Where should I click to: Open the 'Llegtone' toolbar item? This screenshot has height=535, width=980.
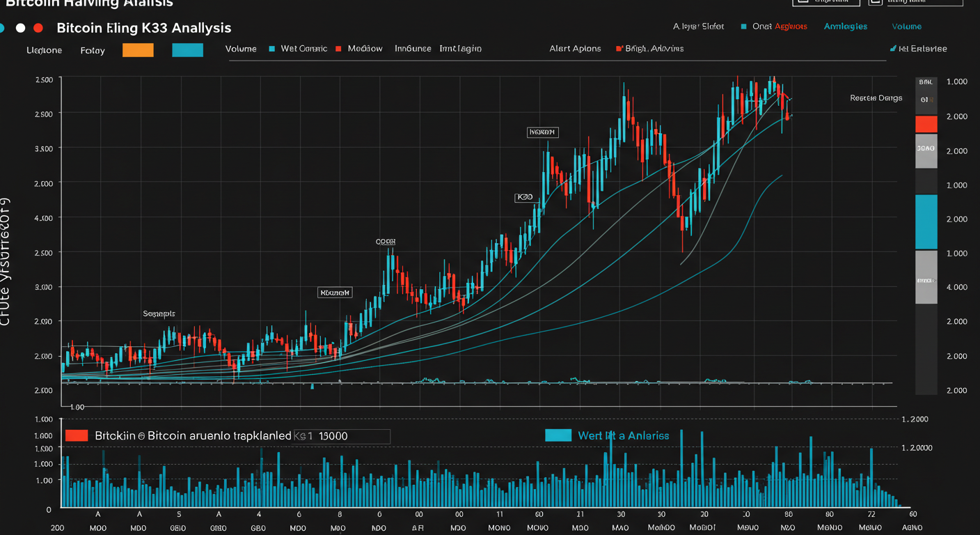44,50
